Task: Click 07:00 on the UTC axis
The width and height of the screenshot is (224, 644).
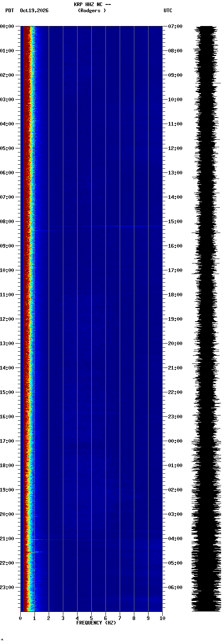Action: 175,26
